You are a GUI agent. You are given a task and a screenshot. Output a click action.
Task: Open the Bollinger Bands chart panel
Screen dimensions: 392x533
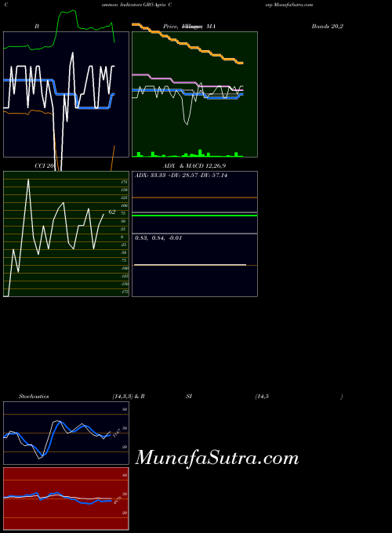tap(67, 95)
